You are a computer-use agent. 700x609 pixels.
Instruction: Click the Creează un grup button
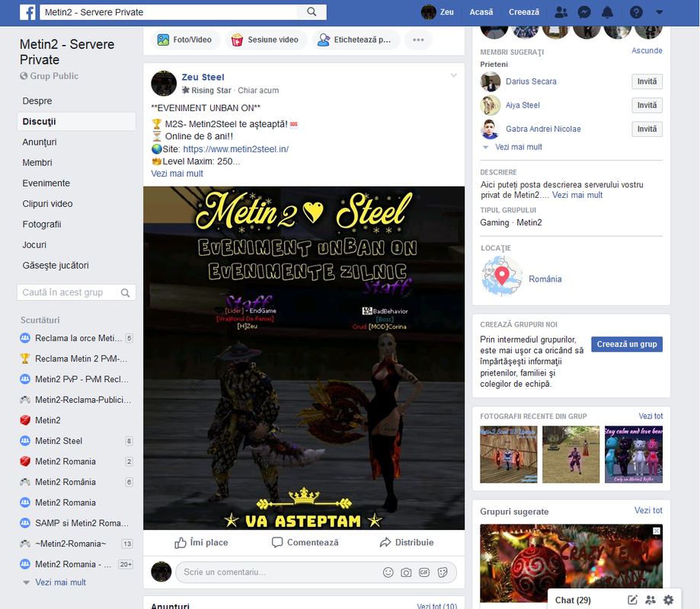coord(627,344)
